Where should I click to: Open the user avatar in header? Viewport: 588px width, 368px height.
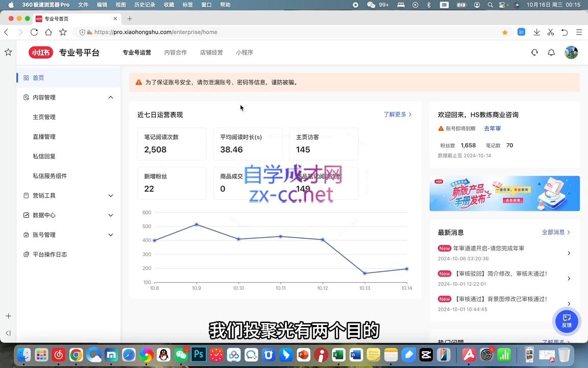(571, 52)
